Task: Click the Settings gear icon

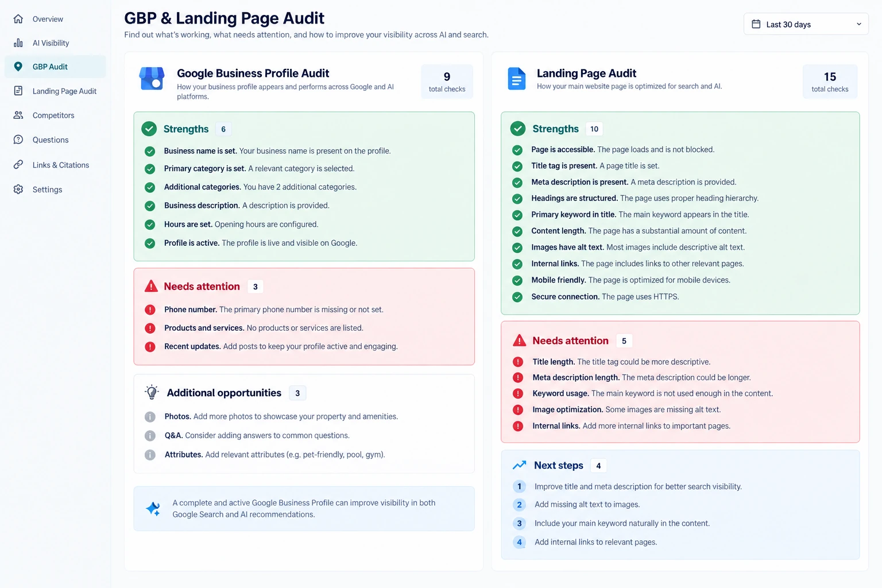Action: 18,189
